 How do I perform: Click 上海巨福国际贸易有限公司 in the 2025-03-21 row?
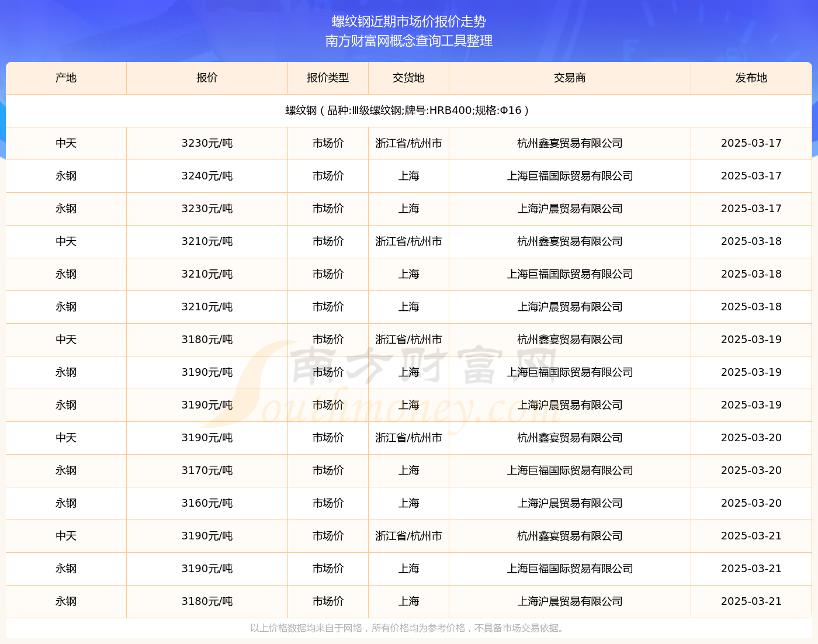(x=570, y=569)
